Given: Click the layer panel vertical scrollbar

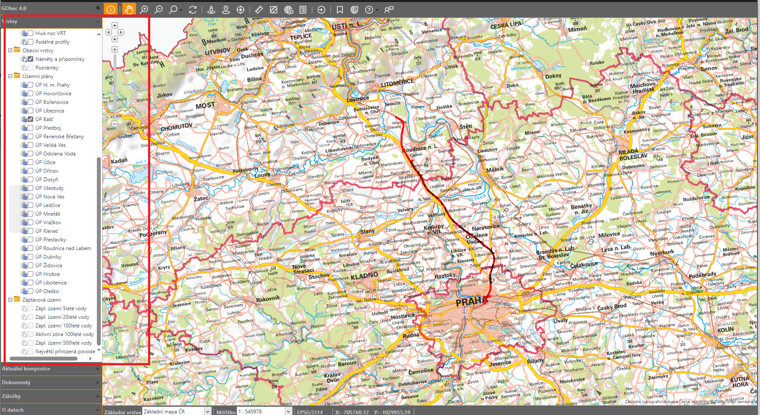Looking at the screenshot, I should point(98,200).
